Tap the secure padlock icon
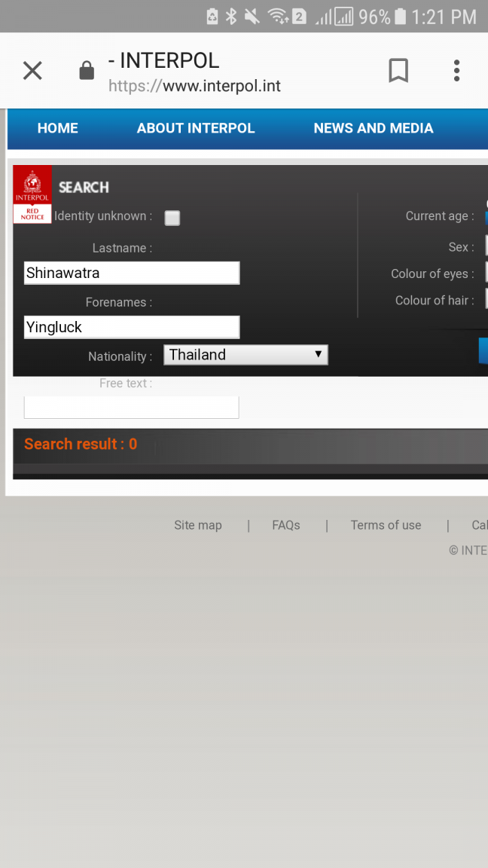This screenshot has width=488, height=868. [x=87, y=71]
